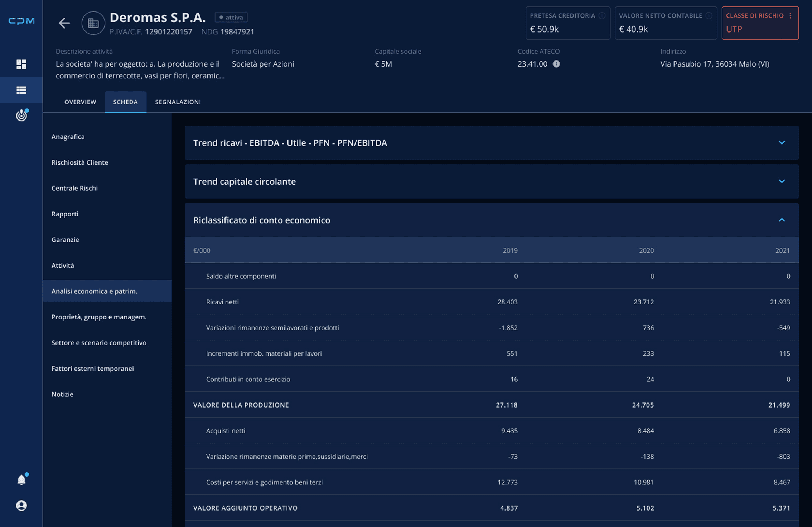Viewport: 812px width, 527px height.
Task: Select Proprietà, gruppo e managem. item
Action: click(99, 317)
